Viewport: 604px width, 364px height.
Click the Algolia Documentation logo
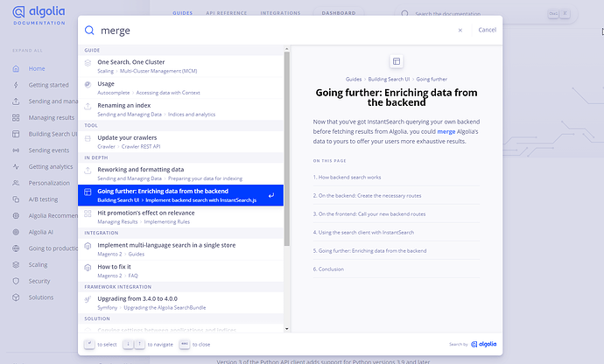[x=39, y=16]
